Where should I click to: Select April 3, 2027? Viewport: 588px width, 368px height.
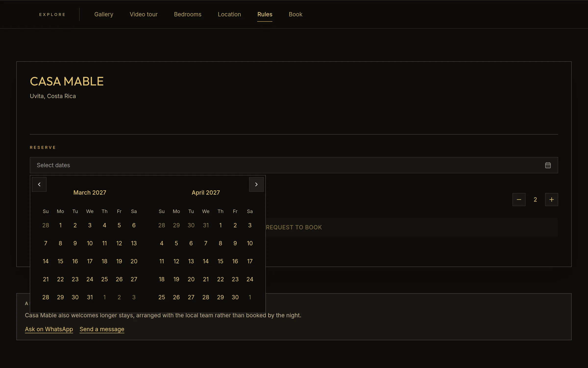pyautogui.click(x=250, y=225)
